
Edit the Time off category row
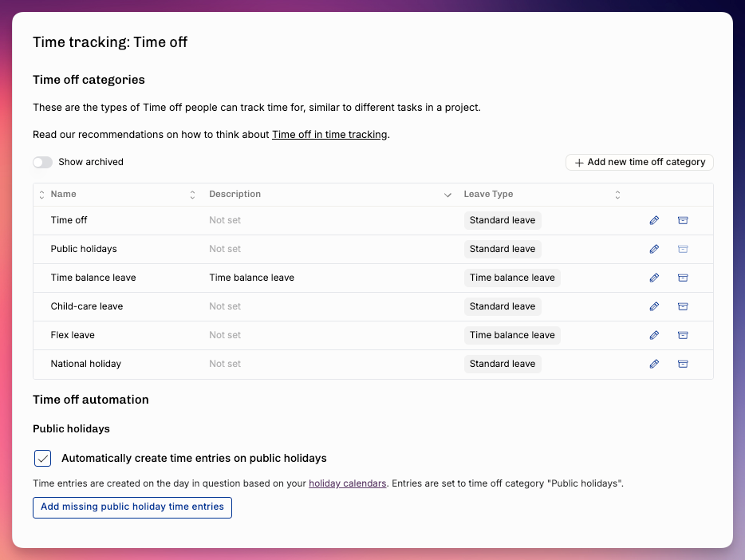click(x=654, y=220)
